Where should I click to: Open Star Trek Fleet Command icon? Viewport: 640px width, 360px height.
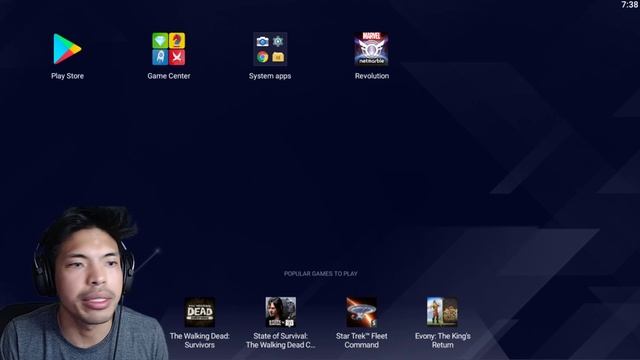click(x=362, y=312)
